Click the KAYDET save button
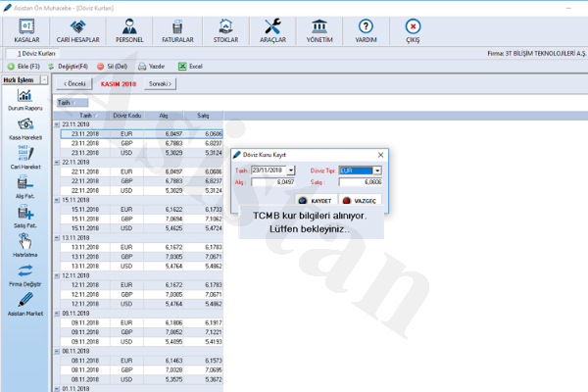Viewport: 588px width, 392px height. click(x=317, y=200)
